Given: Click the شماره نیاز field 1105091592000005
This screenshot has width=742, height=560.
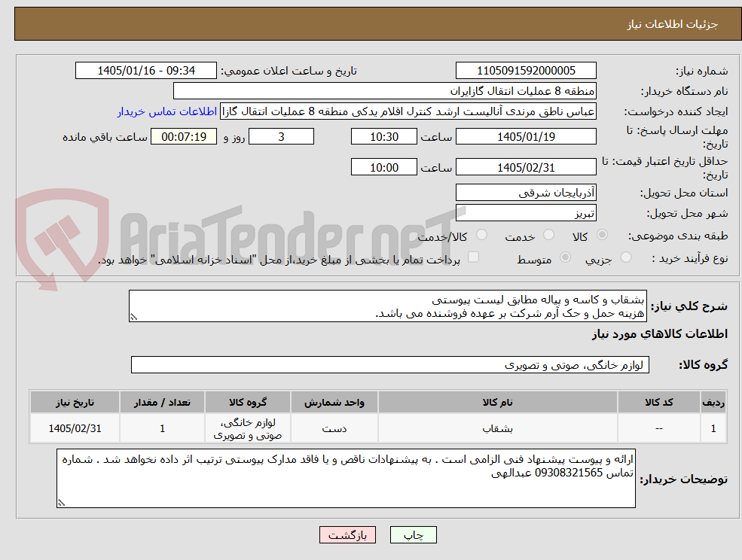Looking at the screenshot, I should click(x=526, y=71).
